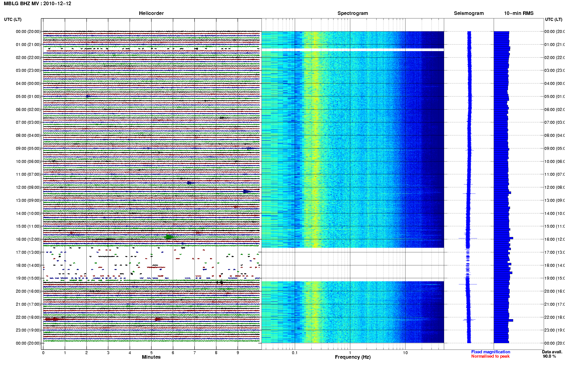Click the plot title "MBLG BHZ MV : 2010-12-12"
This screenshot has width=588, height=368.
pyautogui.click(x=37, y=4)
